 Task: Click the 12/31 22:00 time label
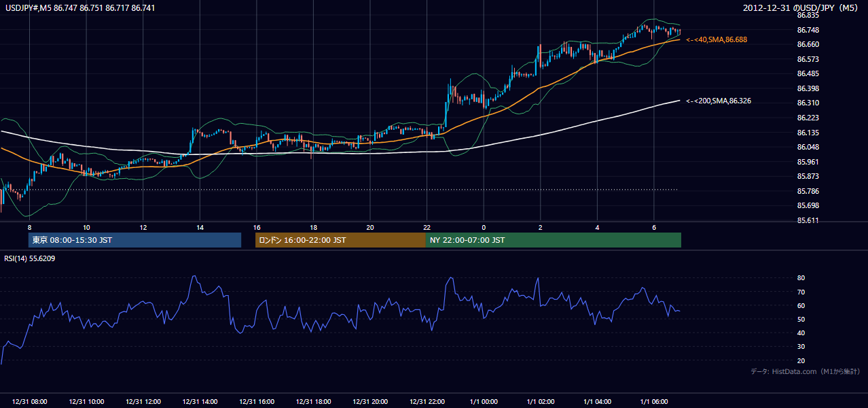point(427,402)
